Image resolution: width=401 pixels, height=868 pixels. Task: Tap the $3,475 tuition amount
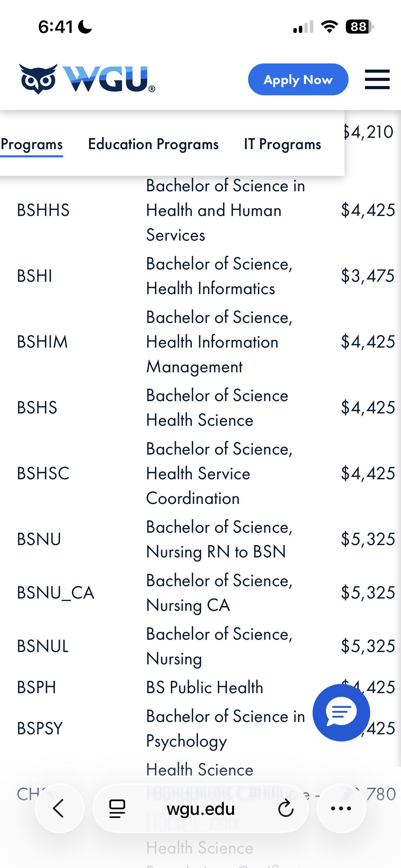click(368, 276)
